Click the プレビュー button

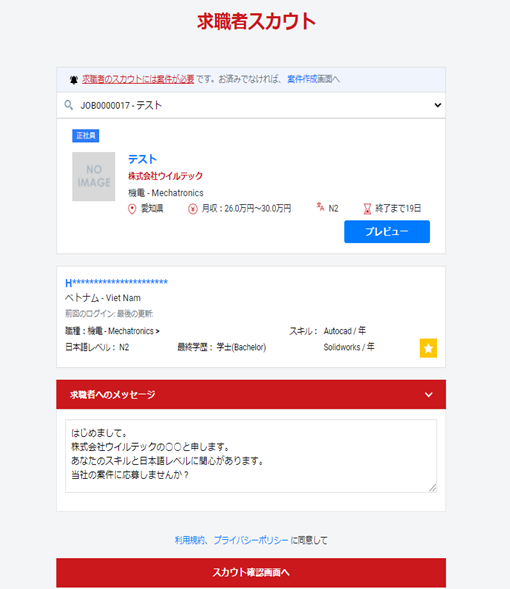[x=387, y=231]
